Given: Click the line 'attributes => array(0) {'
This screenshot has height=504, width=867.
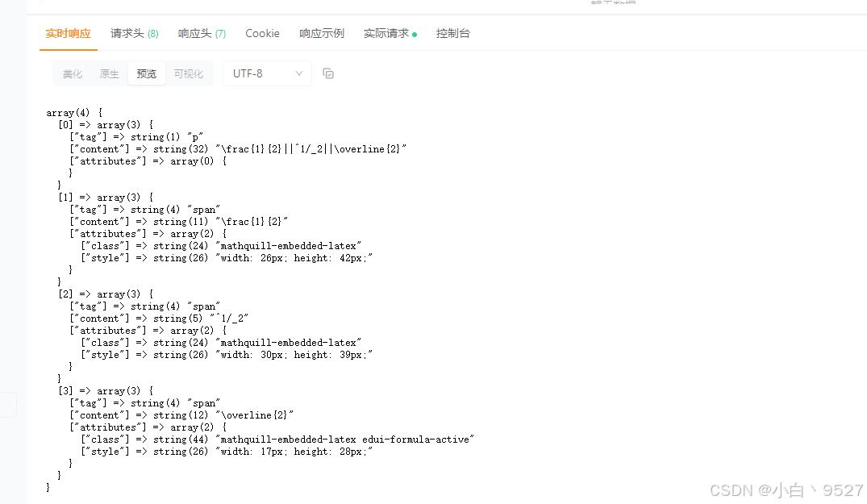Looking at the screenshot, I should (148, 161).
